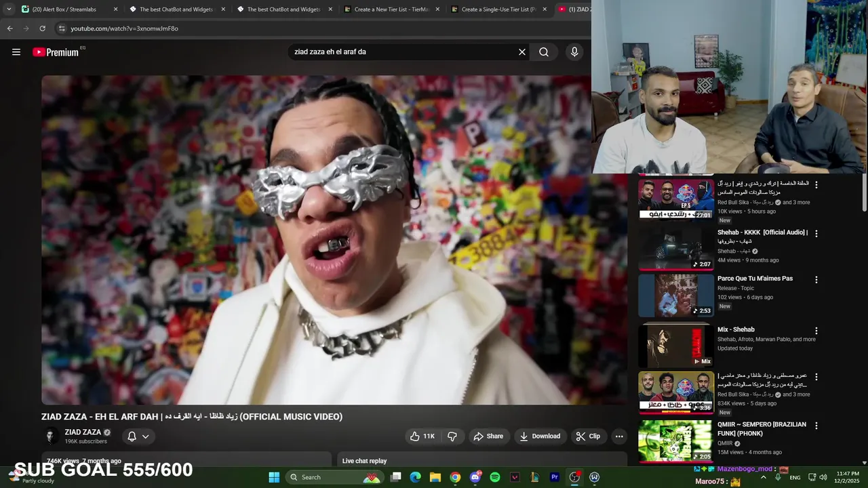868x488 pixels.
Task: Start voice search with microphone icon
Action: 574,52
